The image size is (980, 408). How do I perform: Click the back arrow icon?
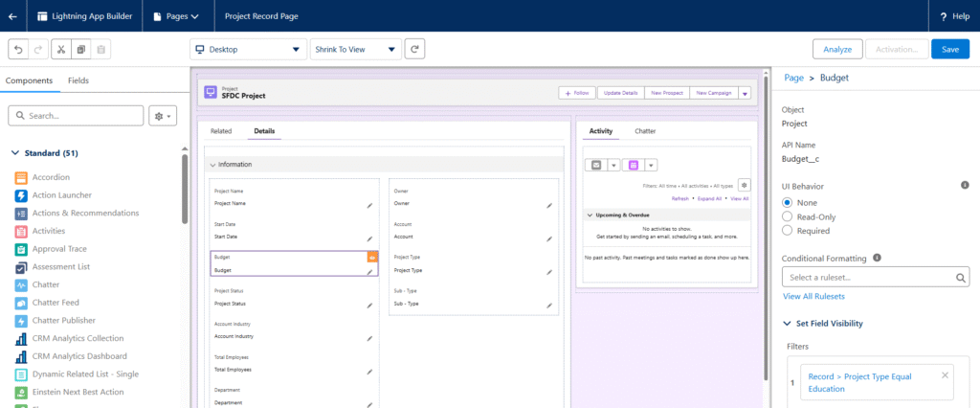coord(11,16)
